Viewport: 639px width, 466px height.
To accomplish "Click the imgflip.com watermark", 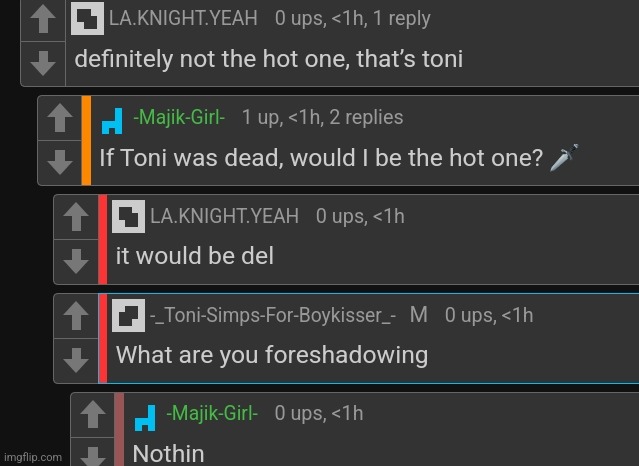I will click(33, 457).
